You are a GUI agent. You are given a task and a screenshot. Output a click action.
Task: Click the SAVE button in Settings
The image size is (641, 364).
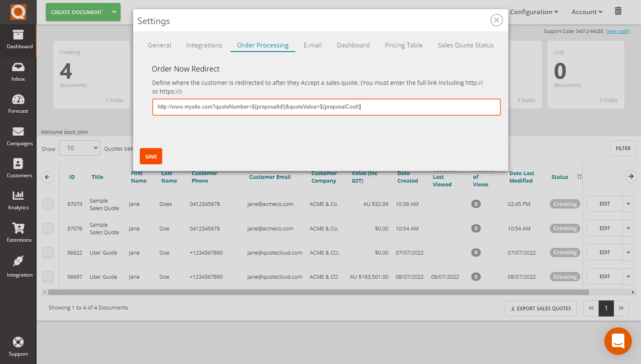pos(151,156)
